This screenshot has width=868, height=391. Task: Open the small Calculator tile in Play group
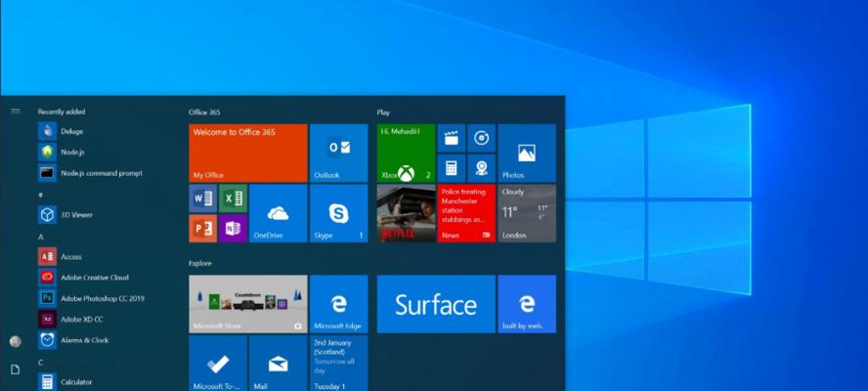(452, 168)
